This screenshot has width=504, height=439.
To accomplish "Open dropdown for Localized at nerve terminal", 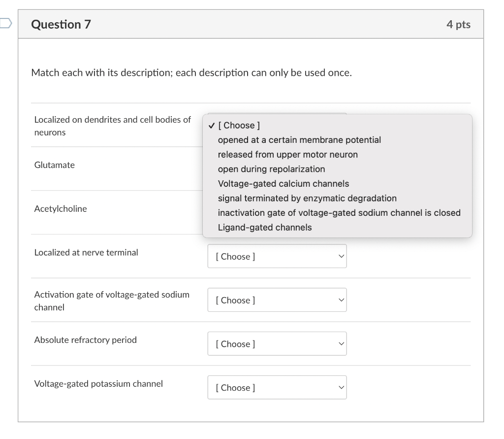I will coord(277,256).
